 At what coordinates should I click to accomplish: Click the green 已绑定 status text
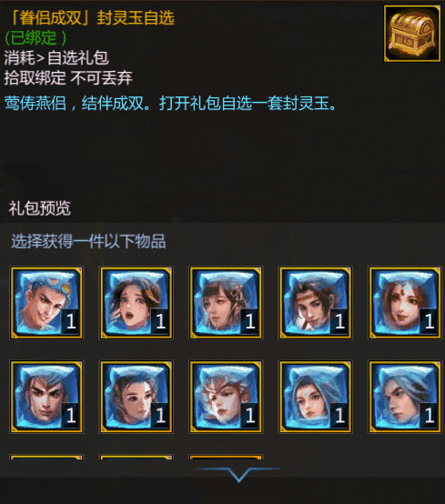pyautogui.click(x=35, y=38)
